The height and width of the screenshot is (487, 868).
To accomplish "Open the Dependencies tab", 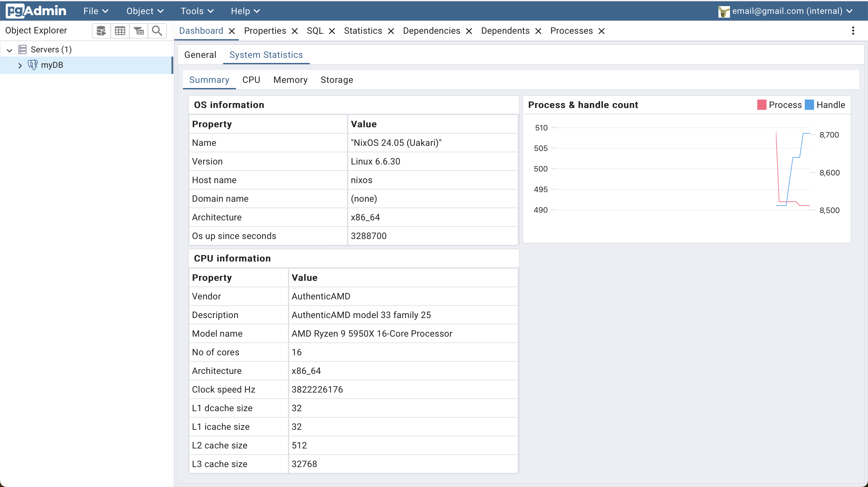I will point(431,31).
